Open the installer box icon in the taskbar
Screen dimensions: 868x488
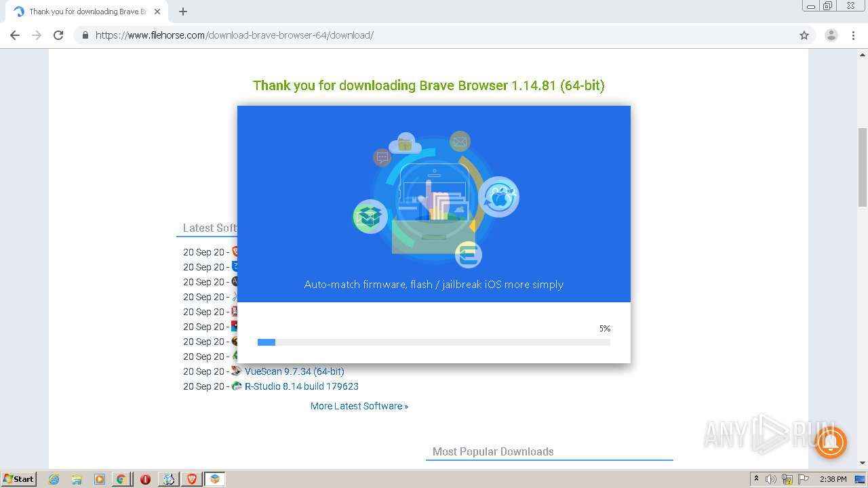215,479
